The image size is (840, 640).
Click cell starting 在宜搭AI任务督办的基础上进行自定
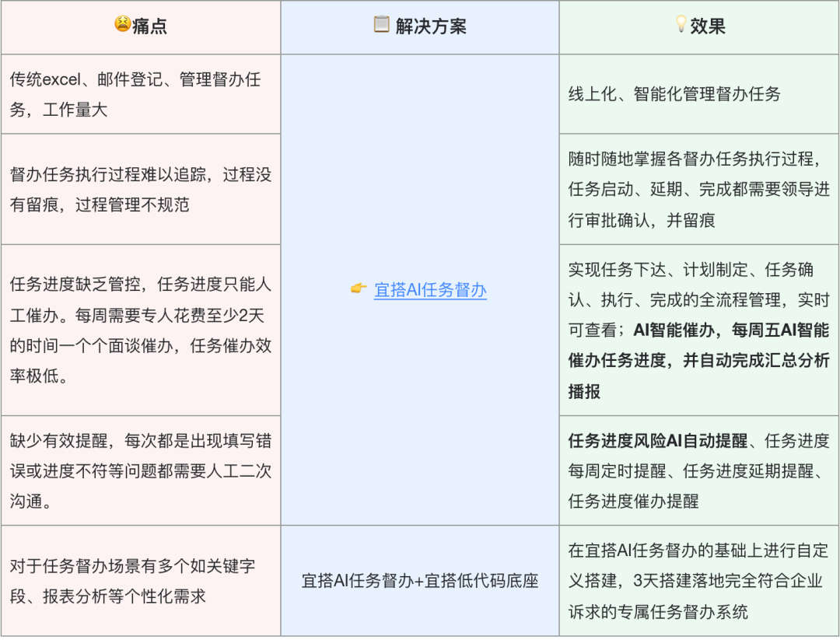click(x=698, y=581)
